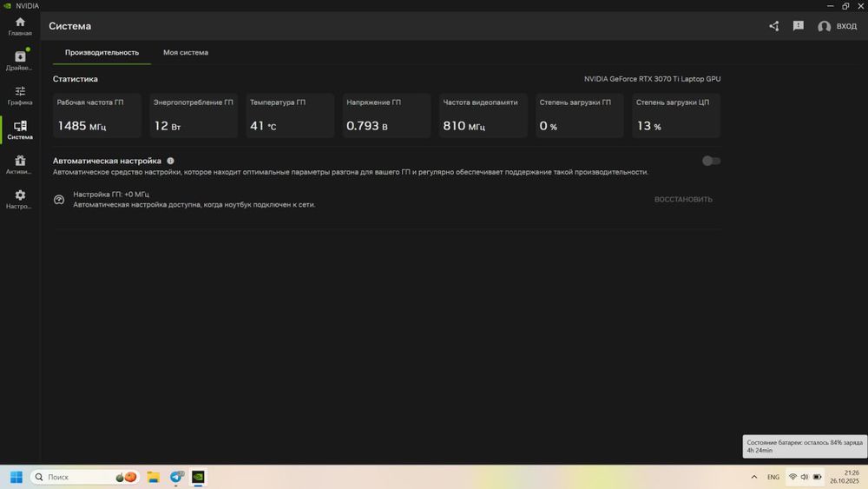Click the Статистика heading
This screenshot has width=868, height=489.
click(x=76, y=79)
